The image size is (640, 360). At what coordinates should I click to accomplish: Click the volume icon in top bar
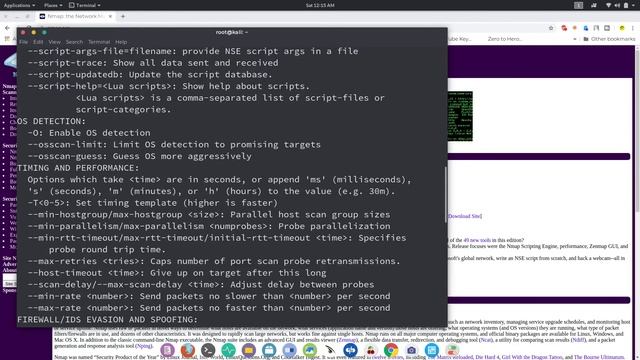[x=617, y=5]
